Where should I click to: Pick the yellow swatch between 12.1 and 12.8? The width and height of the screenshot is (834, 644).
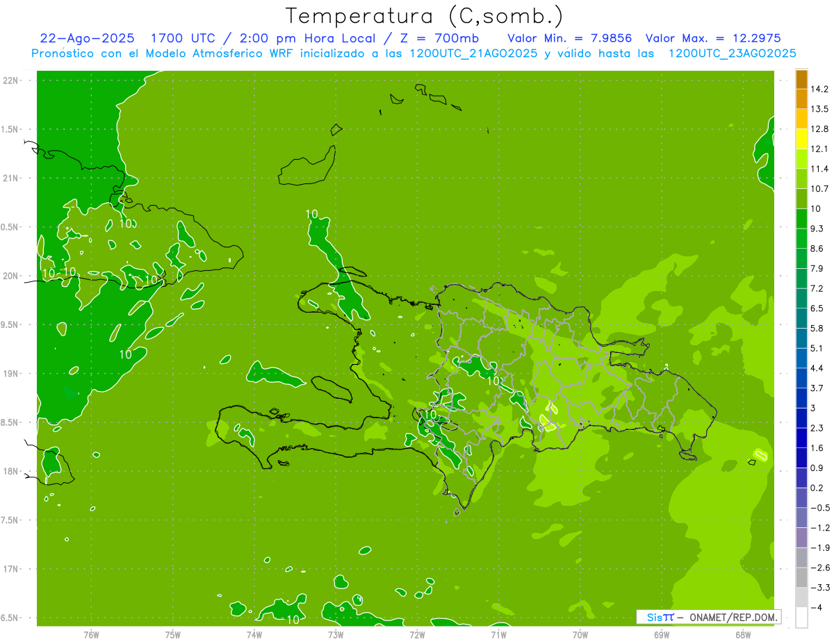pos(801,138)
